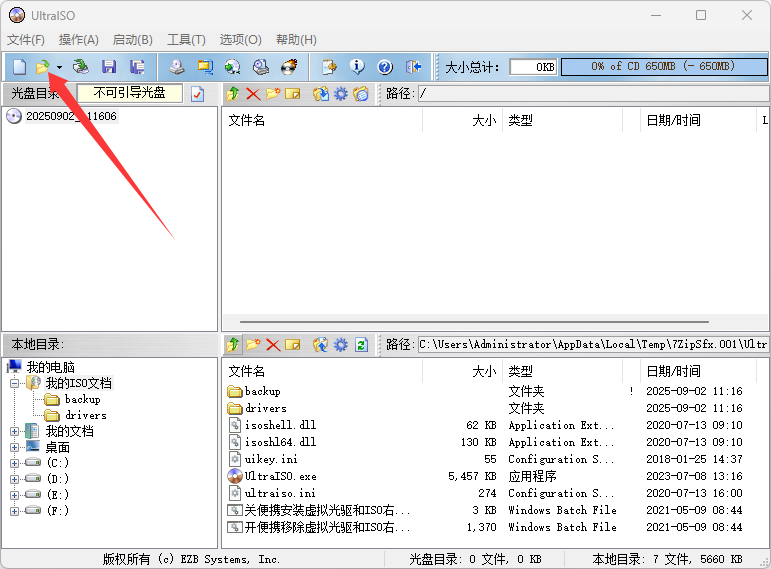The image size is (771, 569).
Task: Click the 大小总计 0KB size field
Action: pos(533,67)
